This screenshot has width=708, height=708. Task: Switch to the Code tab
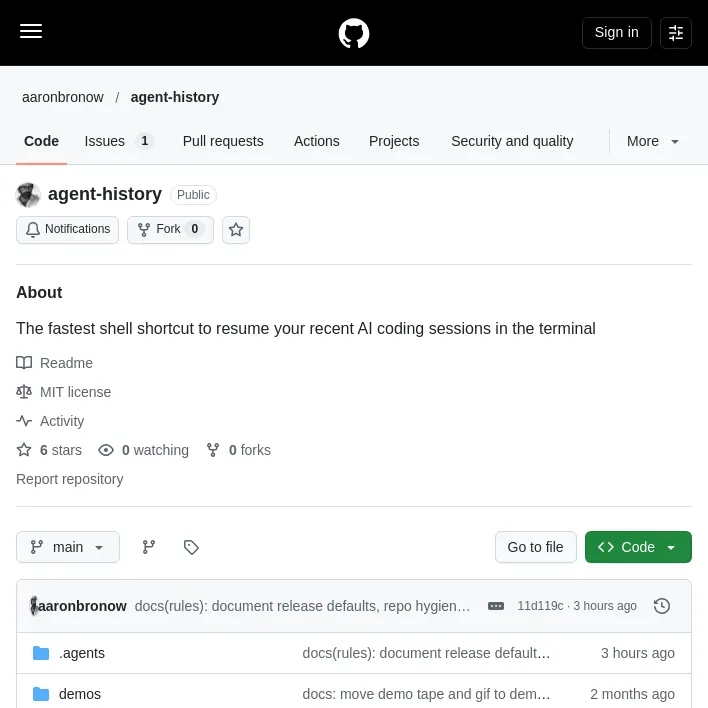(x=42, y=141)
